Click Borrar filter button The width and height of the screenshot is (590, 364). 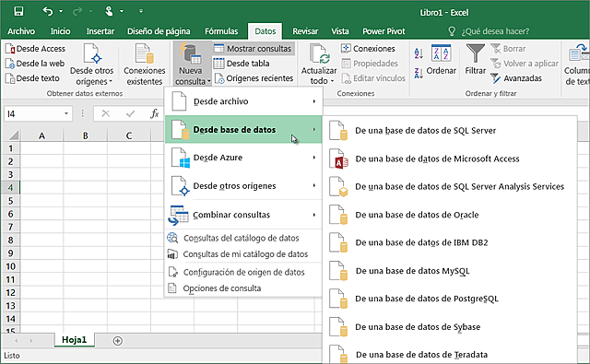coord(508,49)
